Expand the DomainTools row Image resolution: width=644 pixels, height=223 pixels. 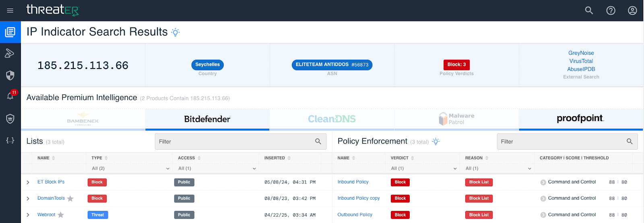pos(28,198)
